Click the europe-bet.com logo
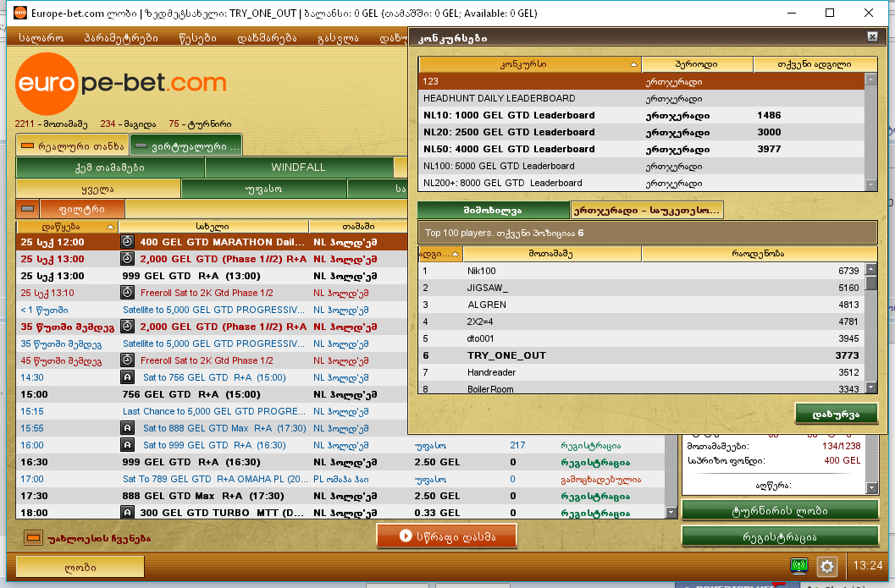Image resolution: width=895 pixels, height=588 pixels. point(121,83)
